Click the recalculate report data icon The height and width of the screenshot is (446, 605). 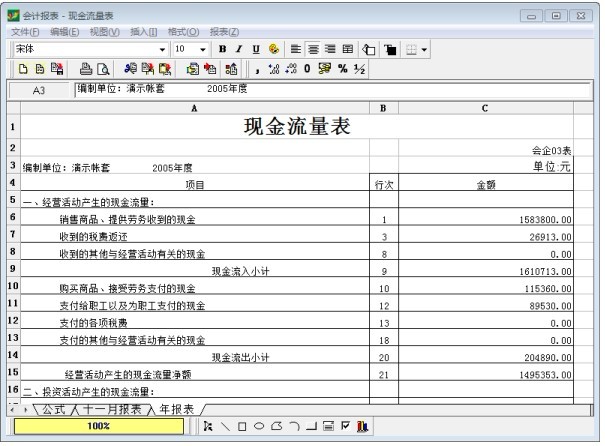[231, 69]
